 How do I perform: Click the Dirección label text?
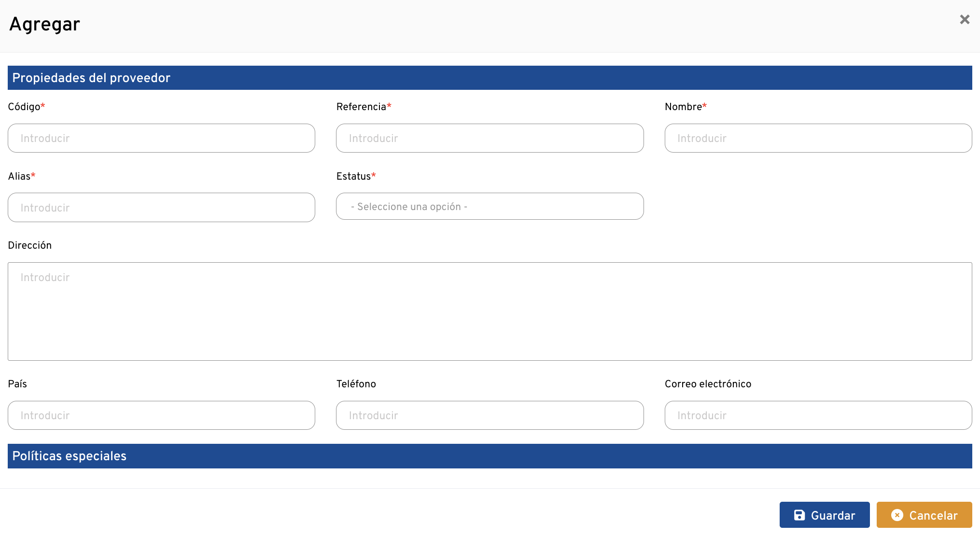[x=30, y=245]
